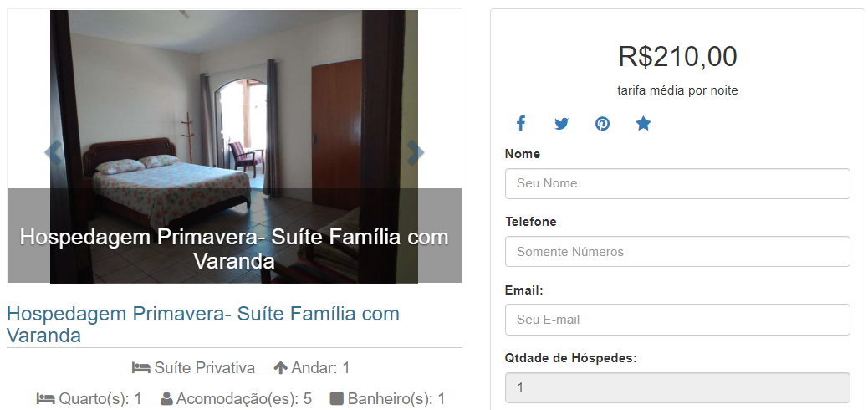Click the up-arrow icon beside Andar
The width and height of the screenshot is (868, 410).
[281, 368]
